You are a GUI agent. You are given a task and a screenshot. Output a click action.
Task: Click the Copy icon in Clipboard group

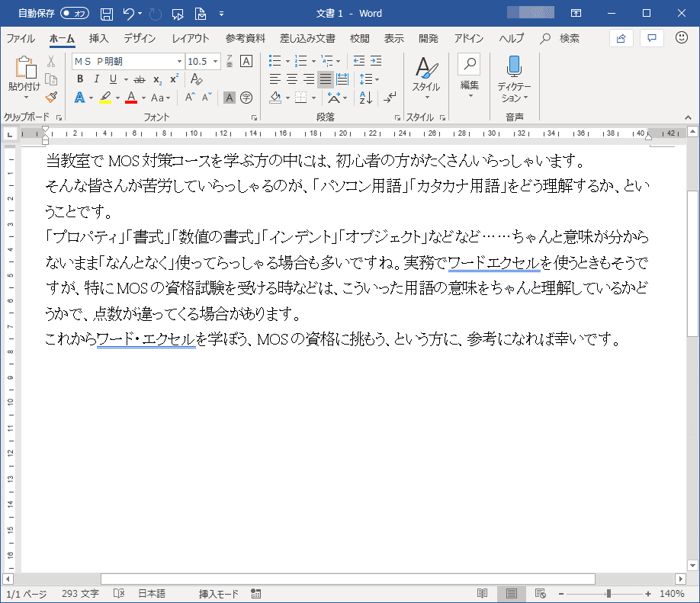point(51,79)
